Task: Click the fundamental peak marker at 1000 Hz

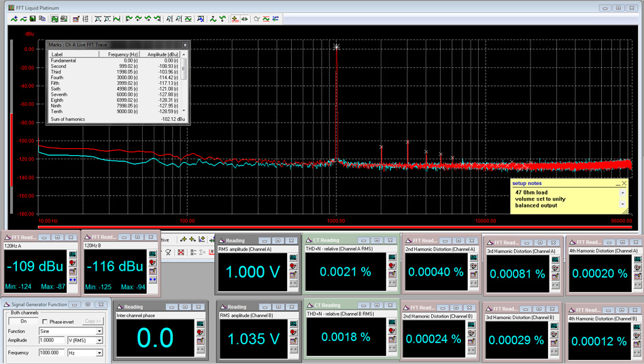Action: pos(337,47)
